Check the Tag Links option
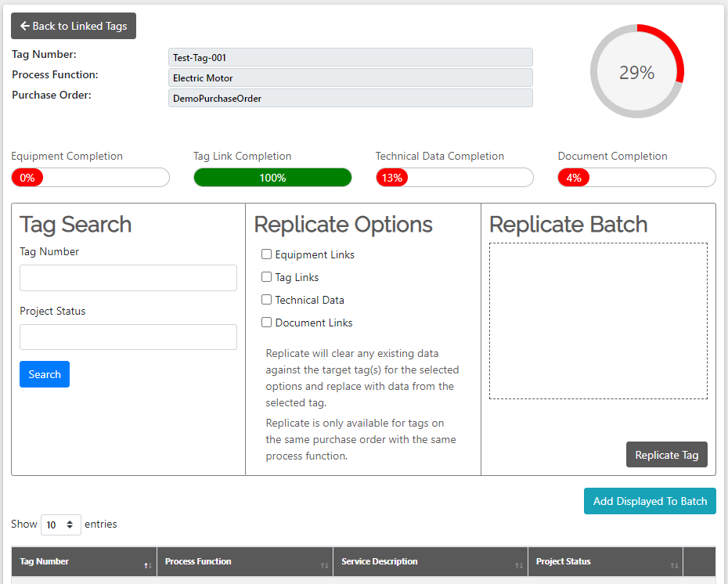The height and width of the screenshot is (584, 728). tap(266, 276)
